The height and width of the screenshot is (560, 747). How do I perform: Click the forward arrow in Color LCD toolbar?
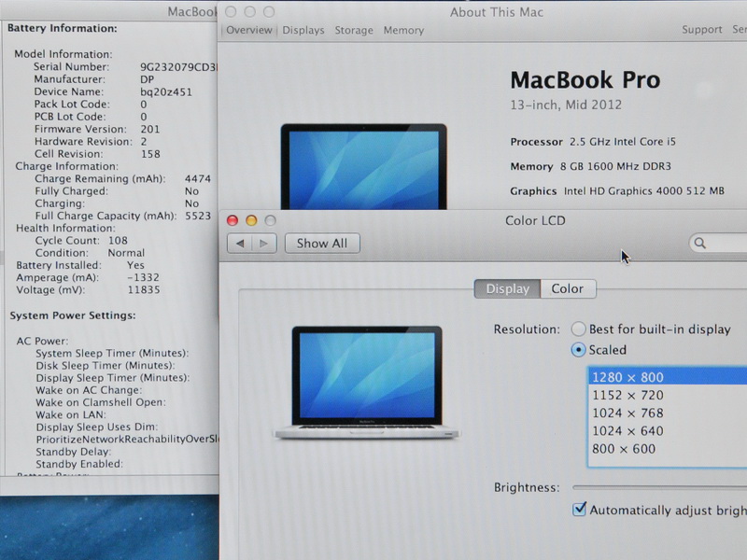coord(264,244)
